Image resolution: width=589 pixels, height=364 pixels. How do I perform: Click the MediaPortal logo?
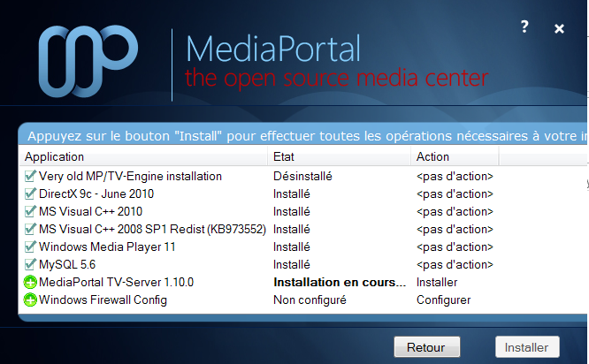click(88, 61)
